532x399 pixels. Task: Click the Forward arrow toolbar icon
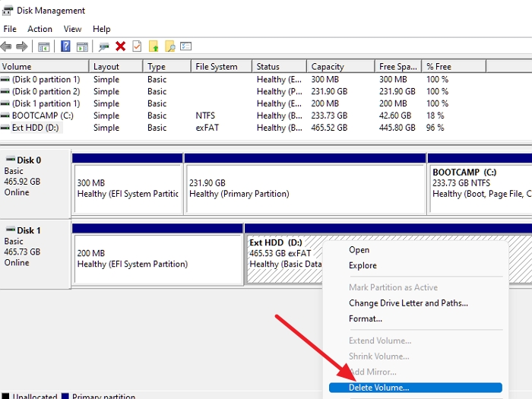(22, 46)
